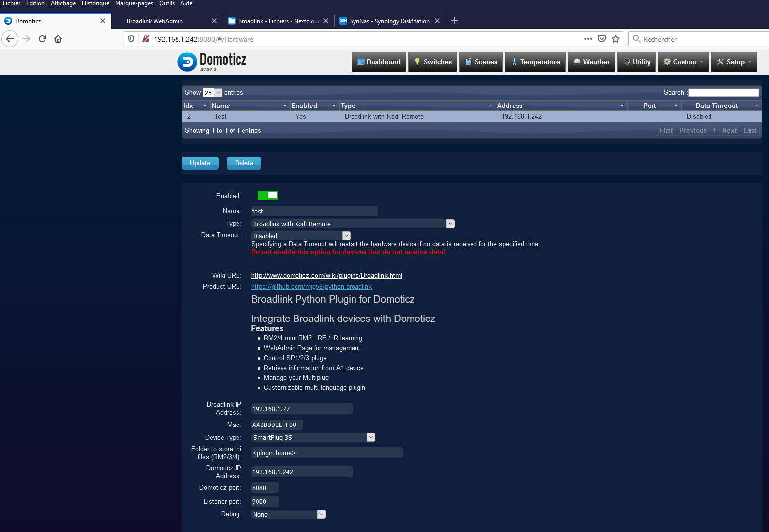769x532 pixels.
Task: Open the Switches page
Action: [433, 62]
